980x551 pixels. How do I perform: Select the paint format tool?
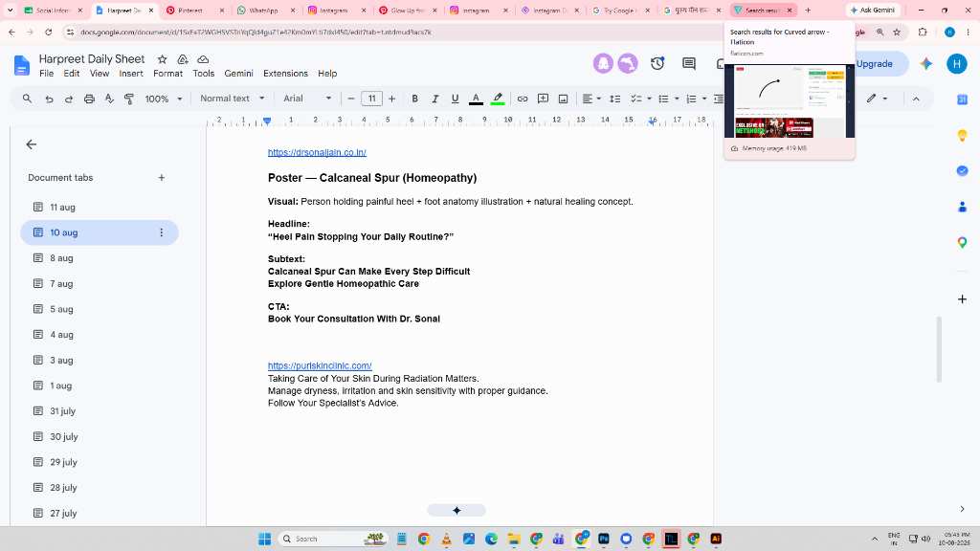tap(129, 99)
